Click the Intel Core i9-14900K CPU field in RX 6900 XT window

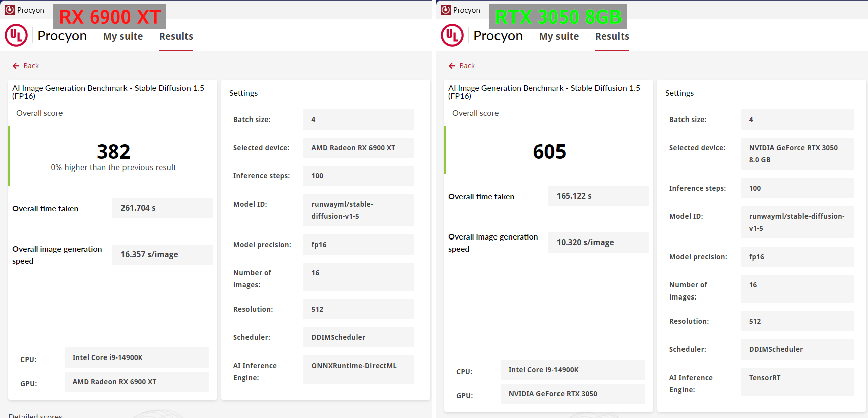137,357
